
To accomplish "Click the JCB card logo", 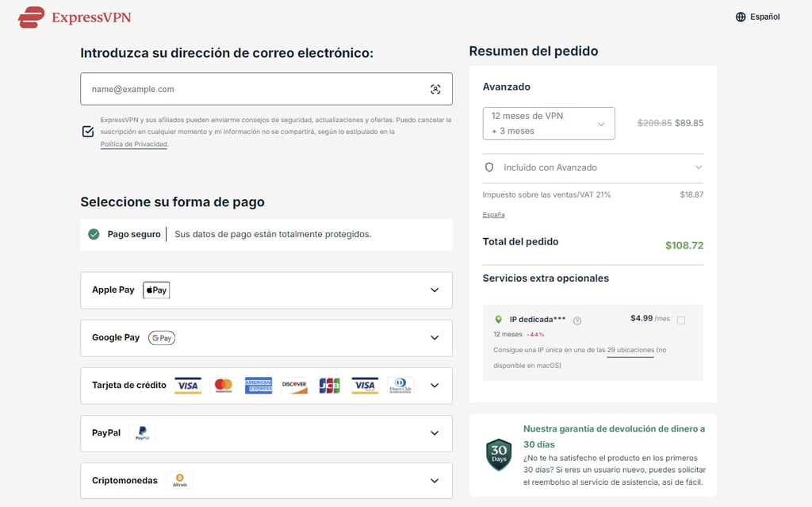I will pyautogui.click(x=329, y=386).
